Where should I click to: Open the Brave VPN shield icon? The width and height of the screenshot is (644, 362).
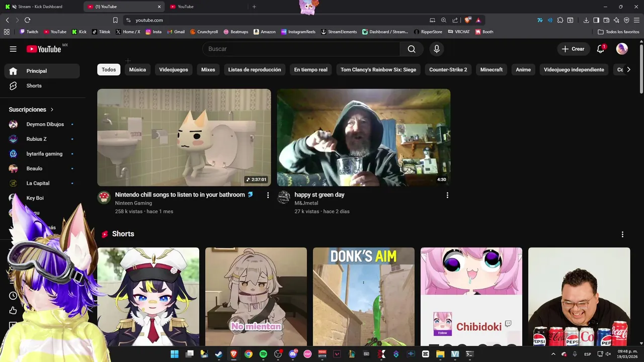[626, 20]
